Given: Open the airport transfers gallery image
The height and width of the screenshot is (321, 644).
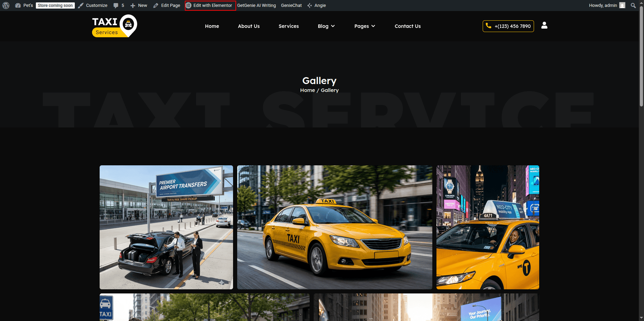Looking at the screenshot, I should pyautogui.click(x=166, y=227).
